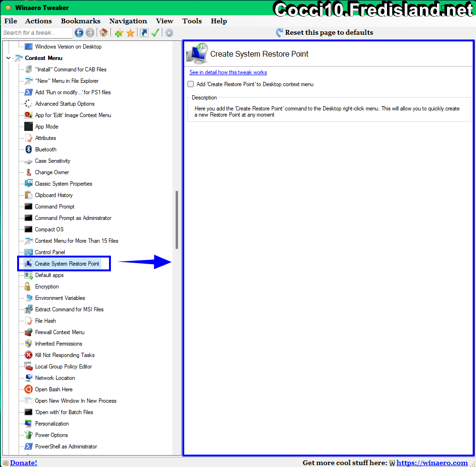Open the Actions menu
The height and width of the screenshot is (467, 476).
(x=38, y=21)
